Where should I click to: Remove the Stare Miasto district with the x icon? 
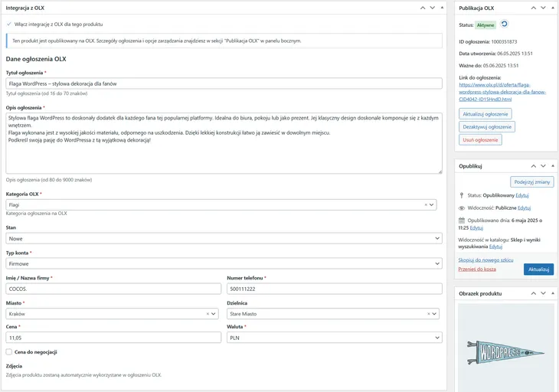(429, 314)
